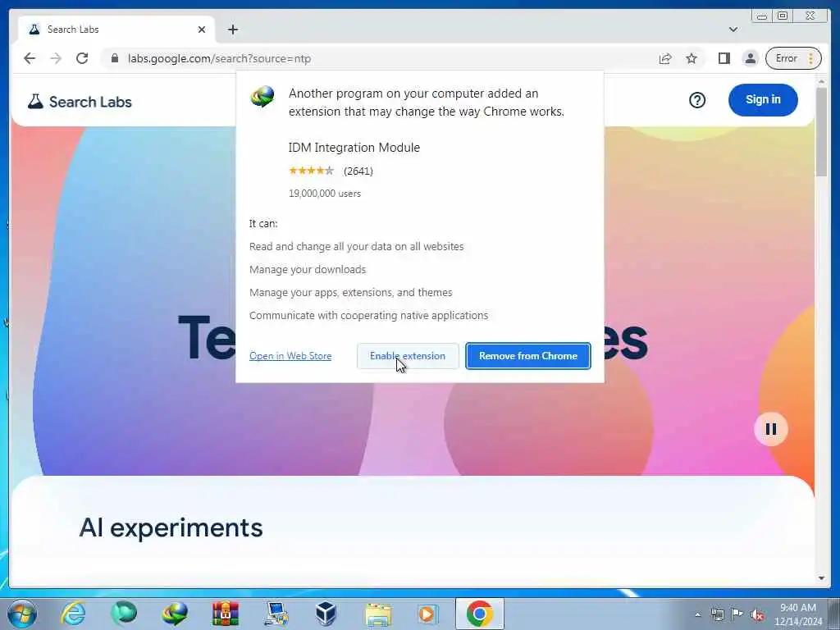Click 'Communicate with cooperating native applications' text
Screen dimensions: 840x630
(368, 316)
